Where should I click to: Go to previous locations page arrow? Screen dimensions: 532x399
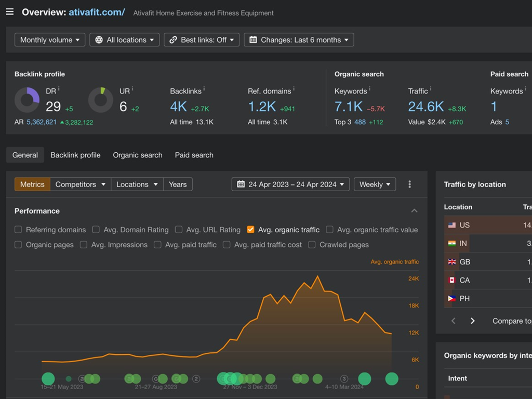click(x=453, y=321)
